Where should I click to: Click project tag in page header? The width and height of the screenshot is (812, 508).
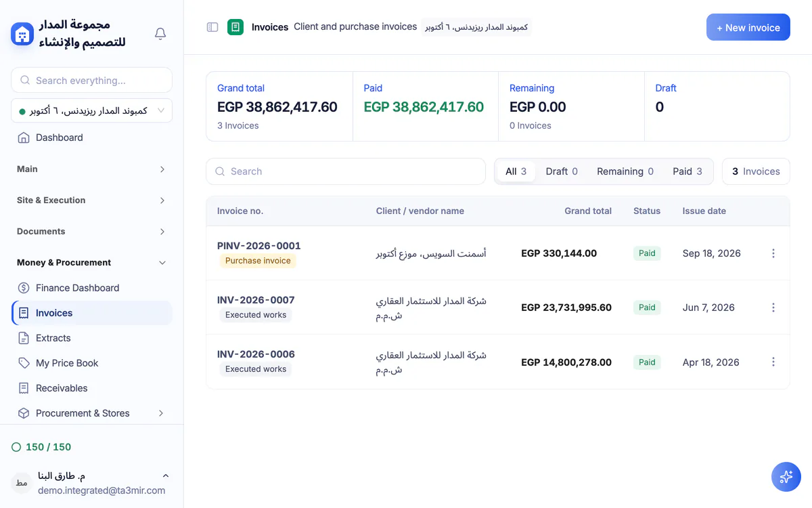pyautogui.click(x=476, y=27)
